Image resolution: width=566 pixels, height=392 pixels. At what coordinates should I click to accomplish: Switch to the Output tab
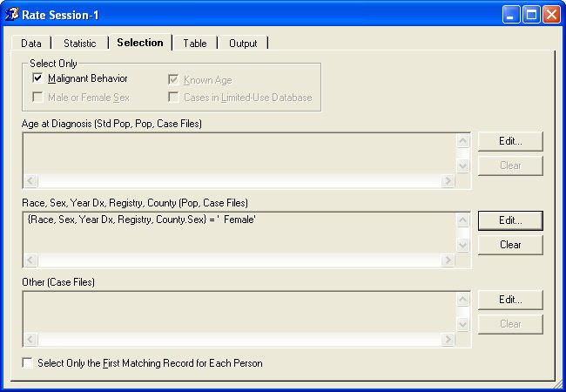[x=243, y=44]
